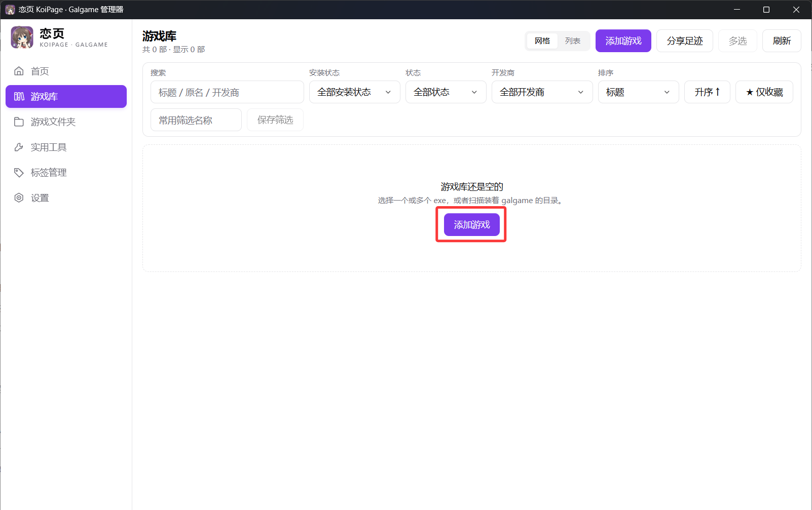The image size is (812, 510).
Task: Toggle the ★ 仅收藏 favorites filter
Action: pos(764,92)
